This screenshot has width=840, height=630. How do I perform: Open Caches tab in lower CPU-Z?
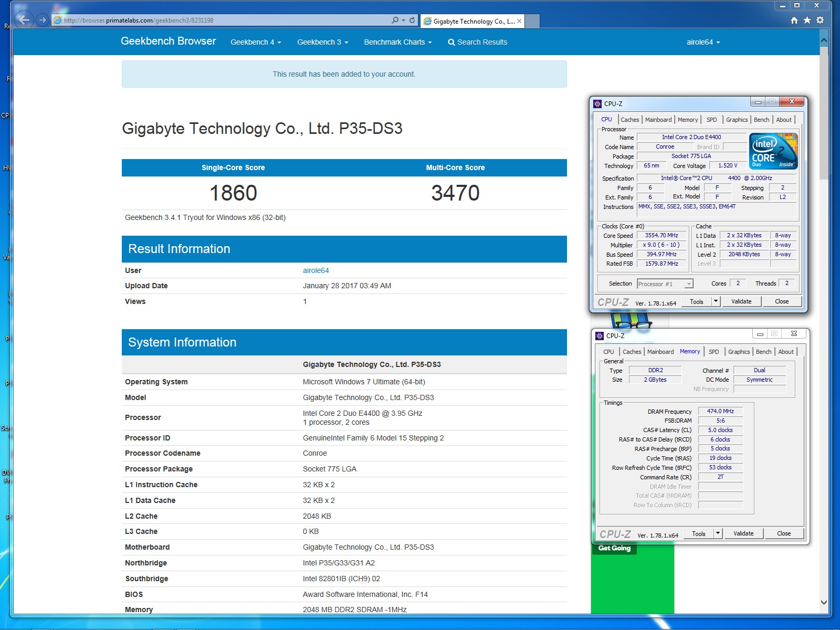click(x=632, y=352)
